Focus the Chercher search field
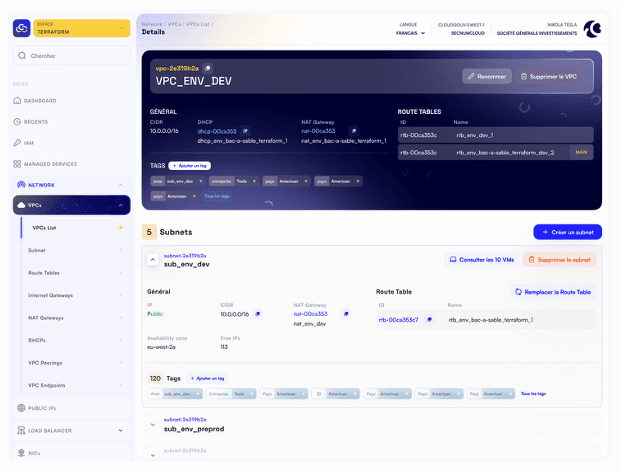The image size is (622, 476). pos(72,56)
